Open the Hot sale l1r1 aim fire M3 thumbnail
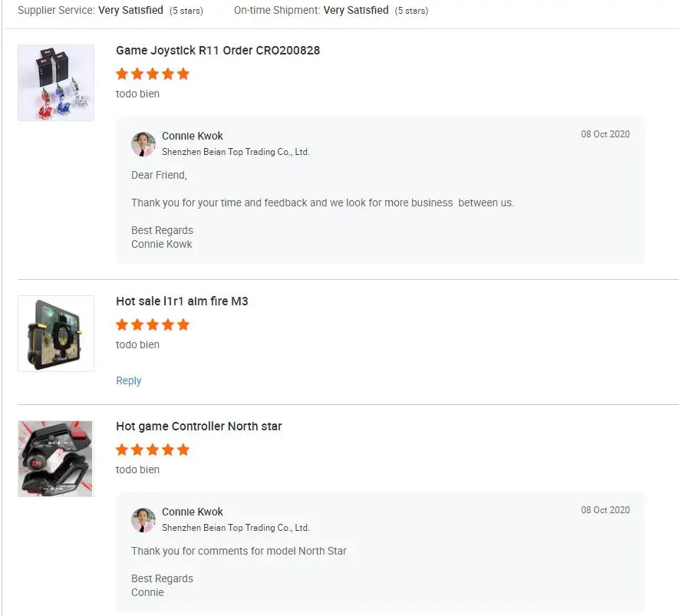This screenshot has height=616, width=679. (56, 334)
